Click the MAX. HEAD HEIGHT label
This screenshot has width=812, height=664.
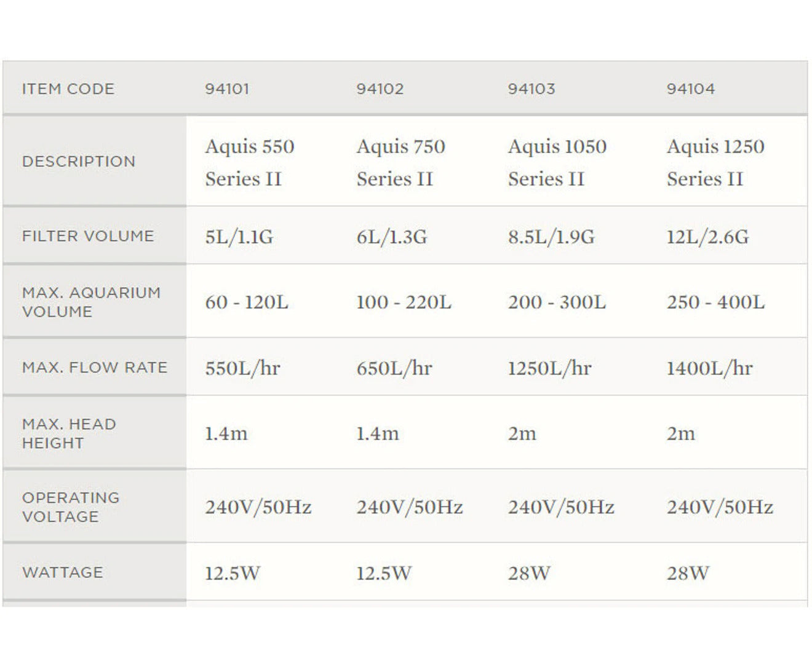click(69, 433)
